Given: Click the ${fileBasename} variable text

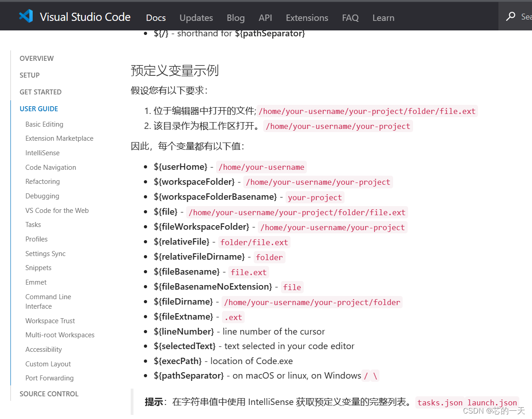Looking at the screenshot, I should point(187,271).
